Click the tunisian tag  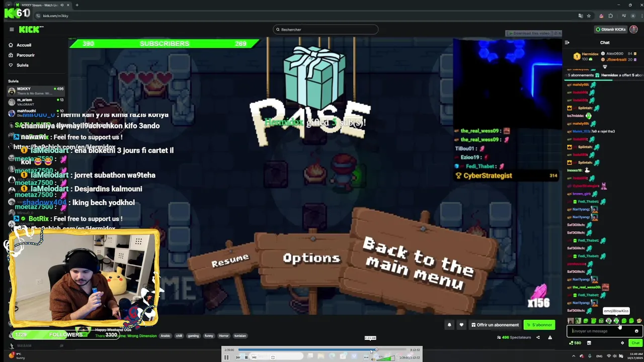(240, 336)
